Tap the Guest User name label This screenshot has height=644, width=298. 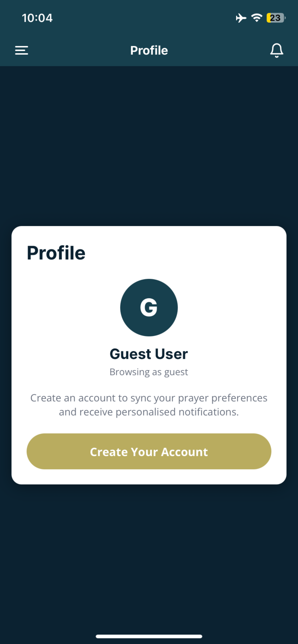(149, 354)
